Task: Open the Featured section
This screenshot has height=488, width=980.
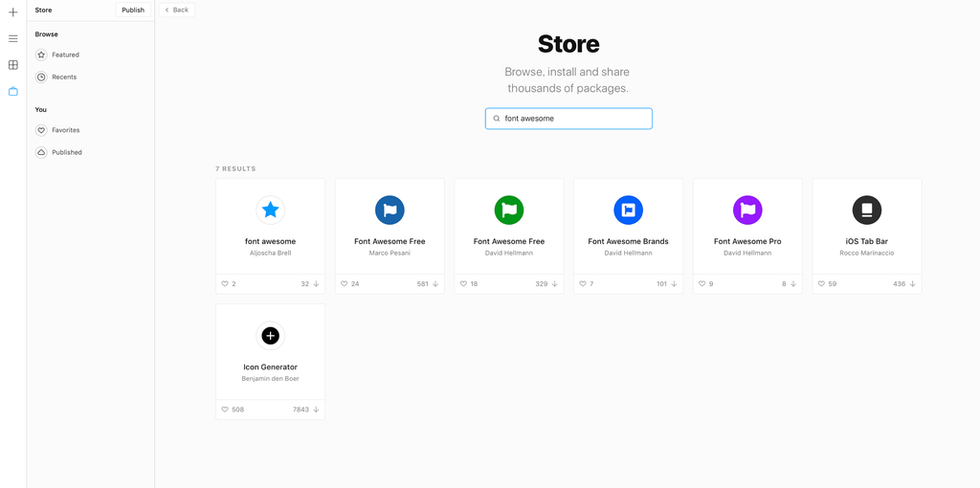Action: click(x=65, y=55)
